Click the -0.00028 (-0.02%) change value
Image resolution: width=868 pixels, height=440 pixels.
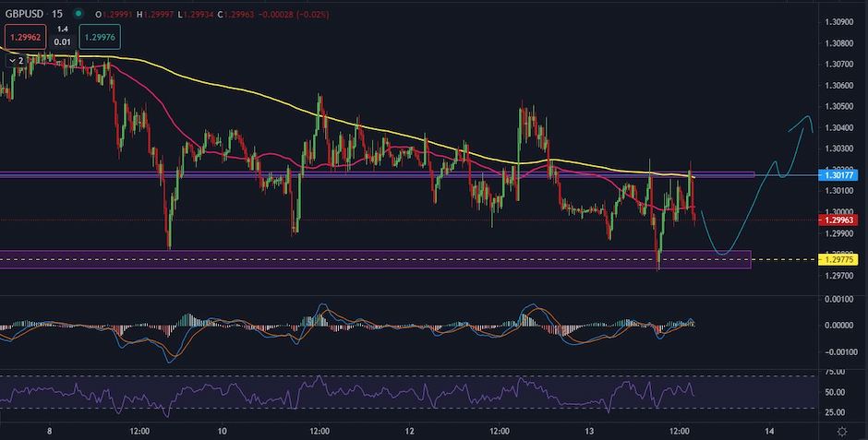pyautogui.click(x=294, y=15)
